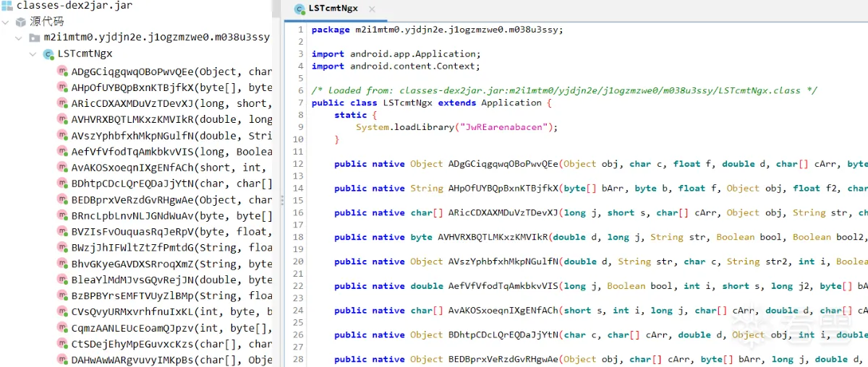
Task: Click AvAKOSxoeqnIXgENfACh method declaration in code
Action: 600,311
